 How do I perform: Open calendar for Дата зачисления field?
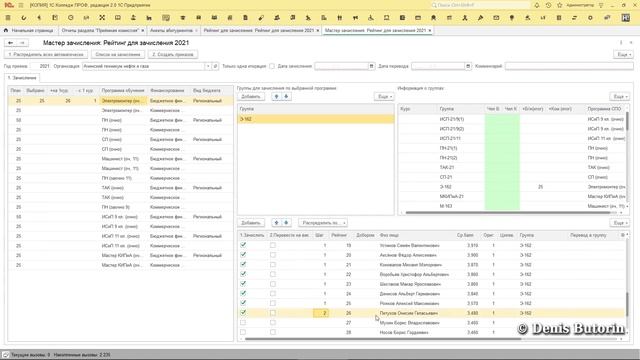pyautogui.click(x=371, y=66)
